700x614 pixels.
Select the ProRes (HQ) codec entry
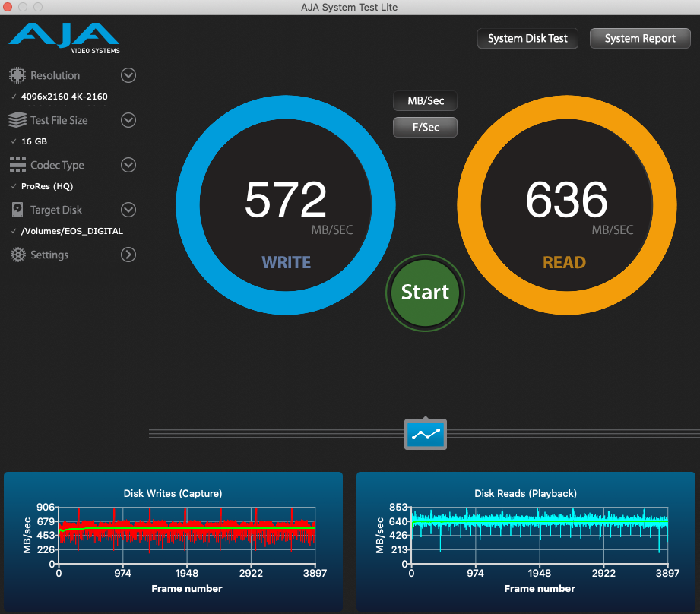47,186
